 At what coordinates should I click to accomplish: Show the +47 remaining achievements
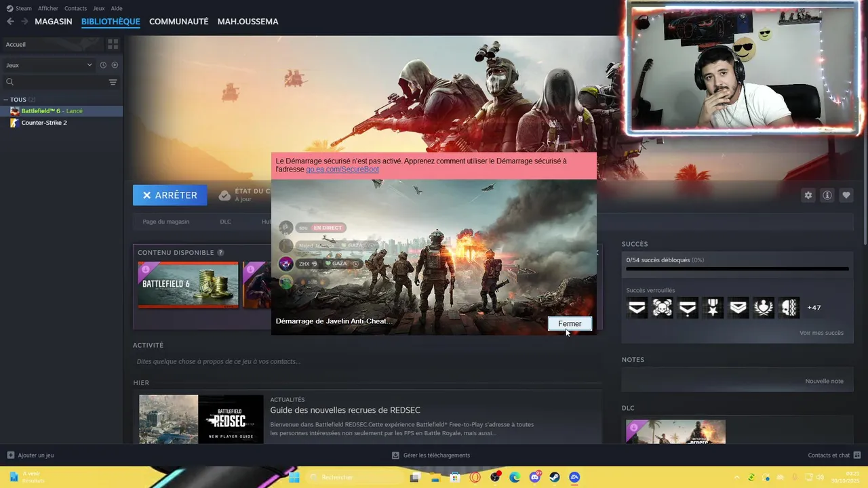pos(814,308)
